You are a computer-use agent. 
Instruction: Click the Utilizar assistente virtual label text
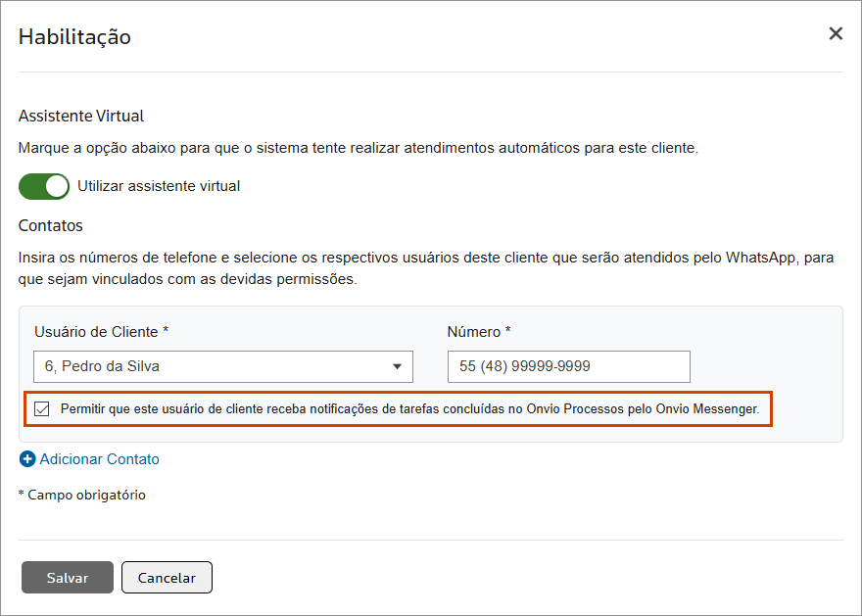[159, 186]
